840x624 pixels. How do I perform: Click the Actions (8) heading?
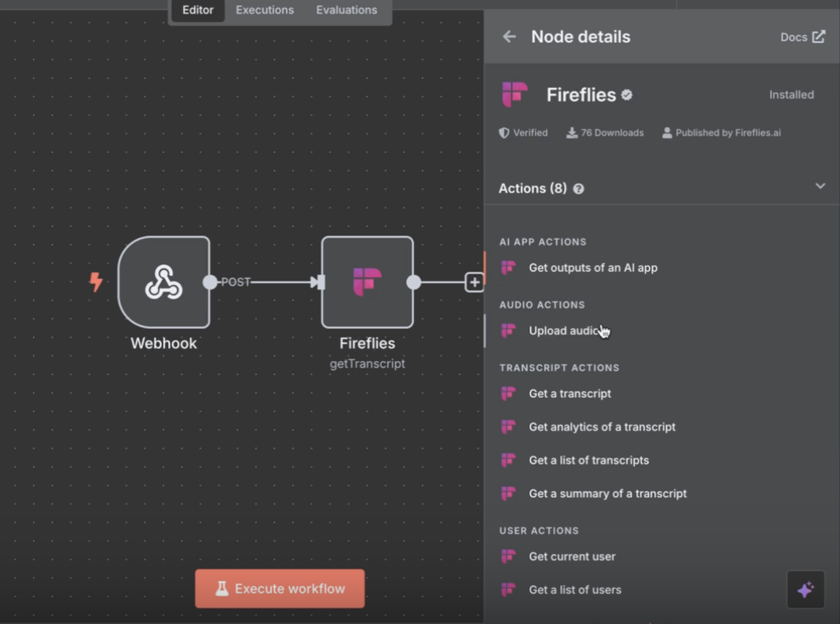pyautogui.click(x=533, y=189)
